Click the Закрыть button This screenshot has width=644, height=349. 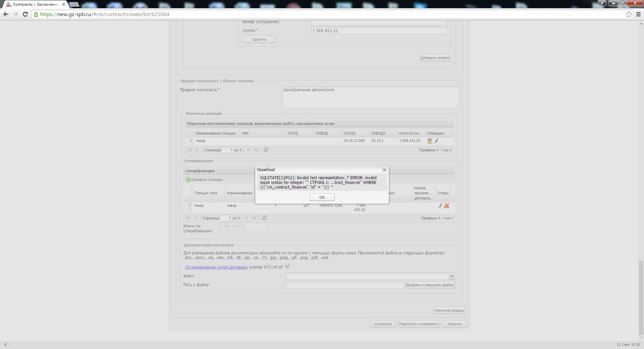(x=454, y=324)
